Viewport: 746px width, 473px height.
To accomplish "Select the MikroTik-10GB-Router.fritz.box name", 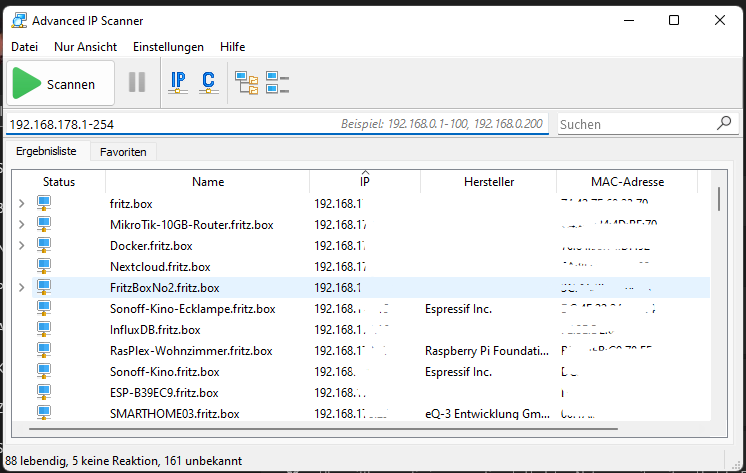I will tap(192, 225).
